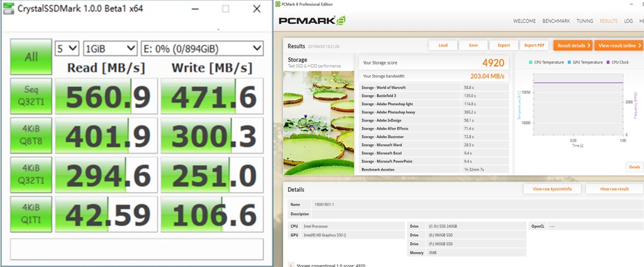Start the 4KiB Q32T1 test
The height and width of the screenshot is (267, 644).
30,174
